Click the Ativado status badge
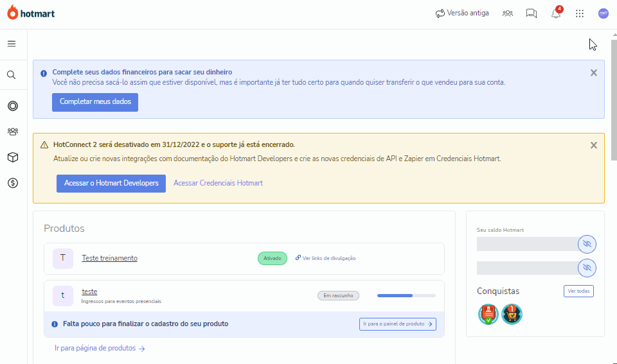This screenshot has height=364, width=617. pyautogui.click(x=273, y=258)
